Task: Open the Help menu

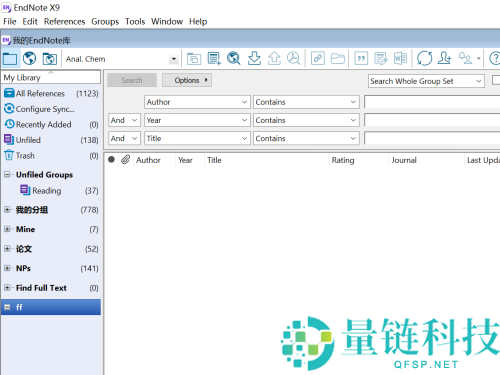Action: coord(198,22)
